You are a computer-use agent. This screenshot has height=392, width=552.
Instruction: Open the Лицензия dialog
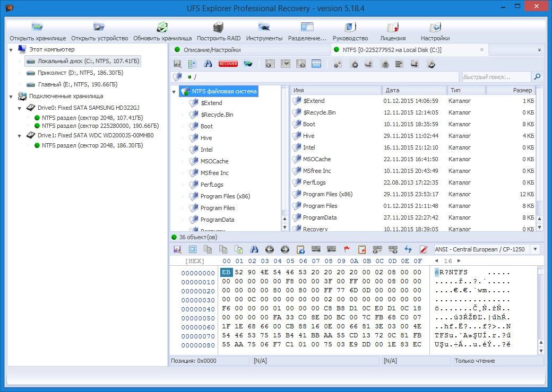(393, 32)
